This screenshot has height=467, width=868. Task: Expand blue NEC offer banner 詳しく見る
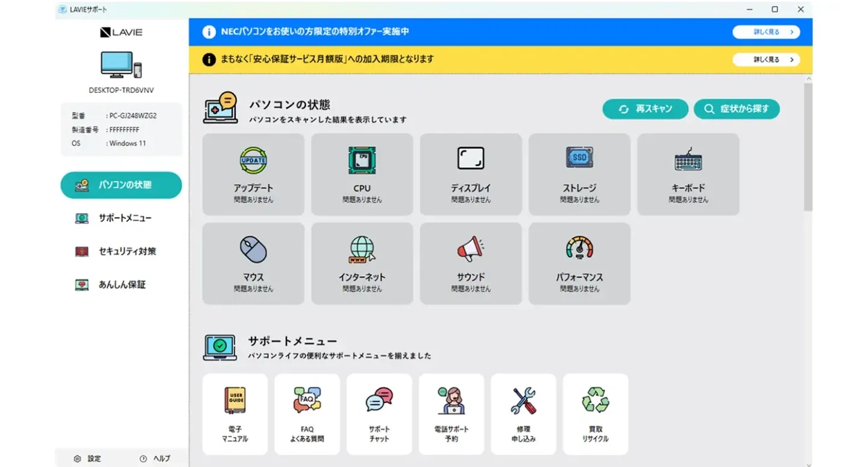pos(766,32)
